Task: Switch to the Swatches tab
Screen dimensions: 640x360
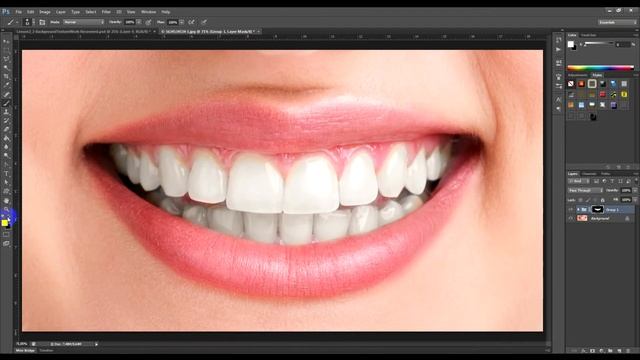Action: (589, 36)
